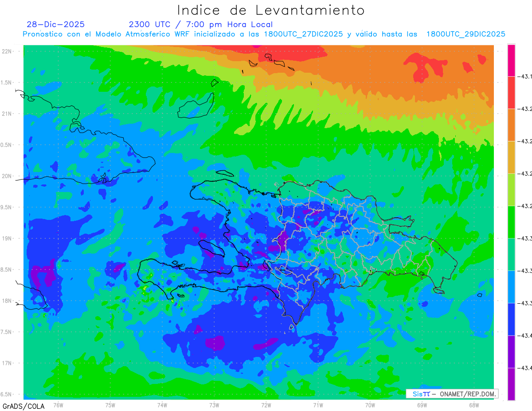Viewport: 532px width, 411px height.
Task: Click the '-43.1' colorbar value label
Action: click(525, 77)
